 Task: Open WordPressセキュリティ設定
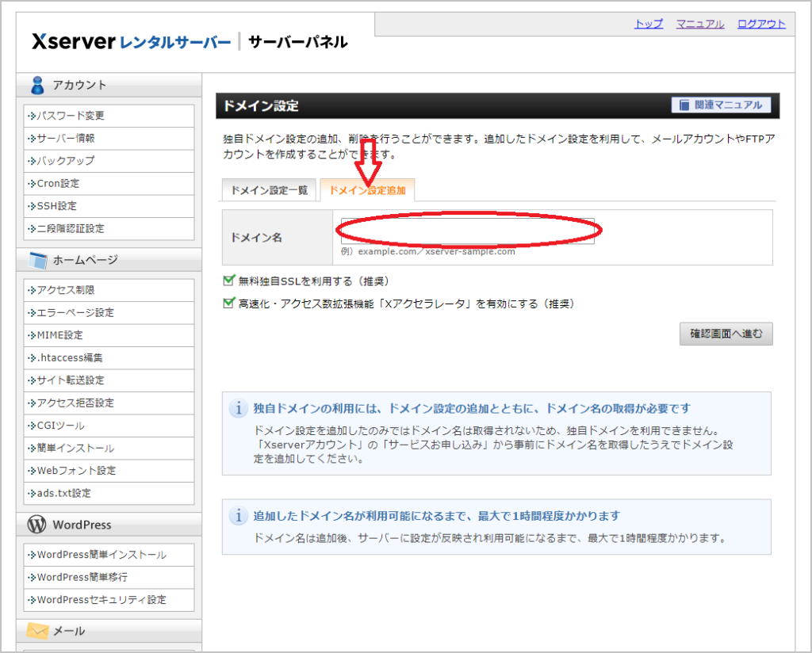tap(109, 600)
